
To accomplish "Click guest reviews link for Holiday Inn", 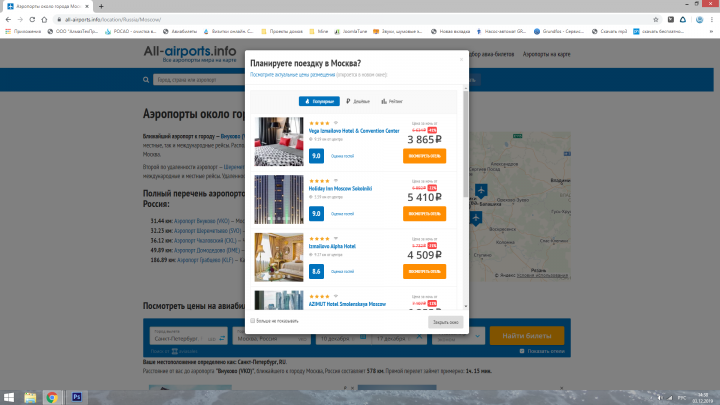I will pos(343,214).
